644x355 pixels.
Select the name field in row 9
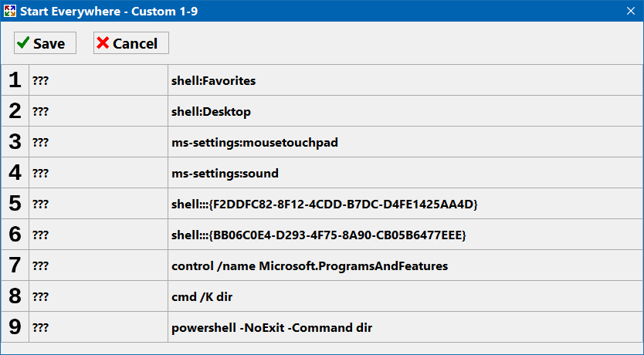pos(98,327)
